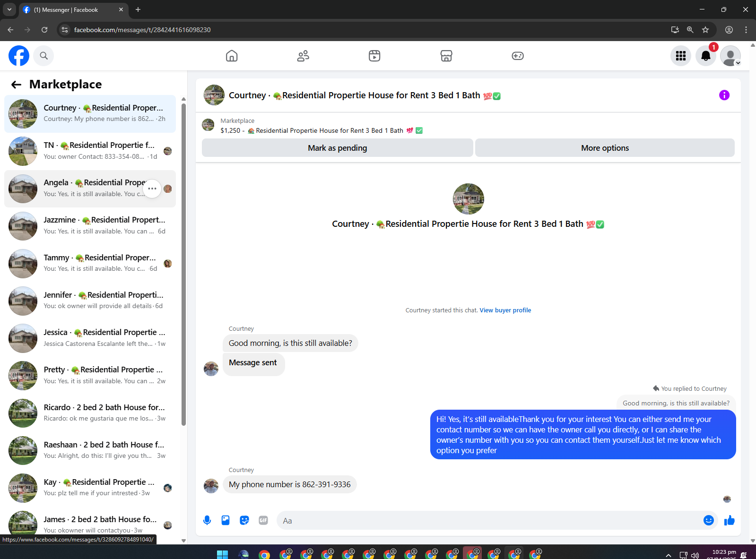Open TN conversation in list
This screenshot has width=756, height=559.
pyautogui.click(x=90, y=151)
